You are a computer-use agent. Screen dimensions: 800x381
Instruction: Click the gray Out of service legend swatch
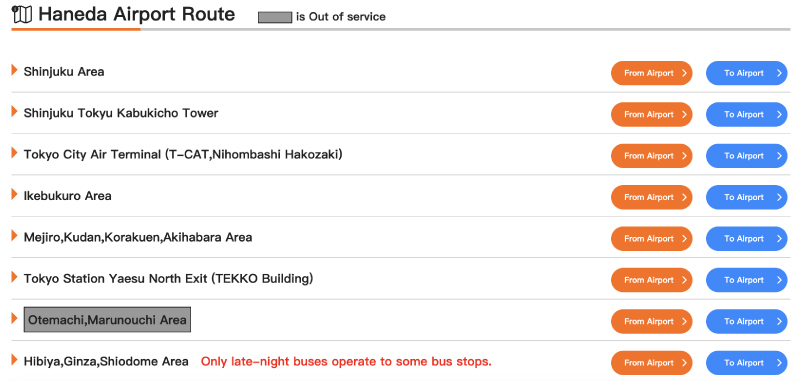[x=275, y=17]
